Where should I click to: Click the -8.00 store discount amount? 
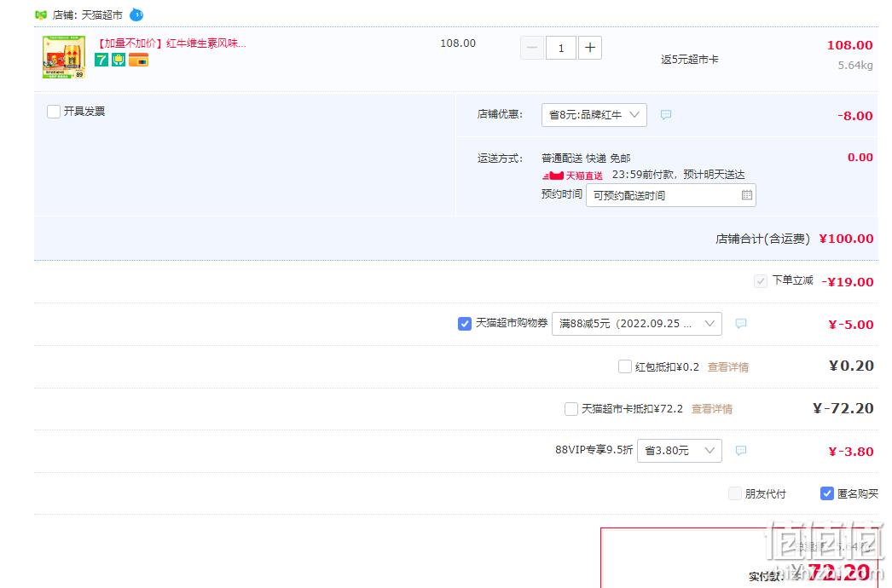click(x=855, y=116)
